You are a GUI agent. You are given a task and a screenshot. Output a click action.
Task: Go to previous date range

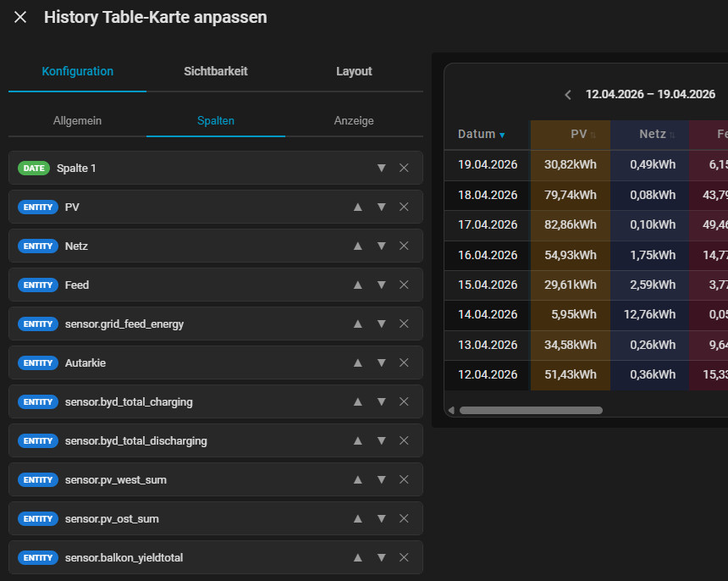568,95
